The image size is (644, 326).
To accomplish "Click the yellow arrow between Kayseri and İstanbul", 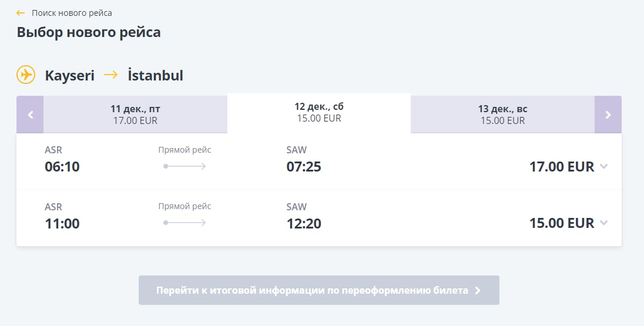I will 111,75.
